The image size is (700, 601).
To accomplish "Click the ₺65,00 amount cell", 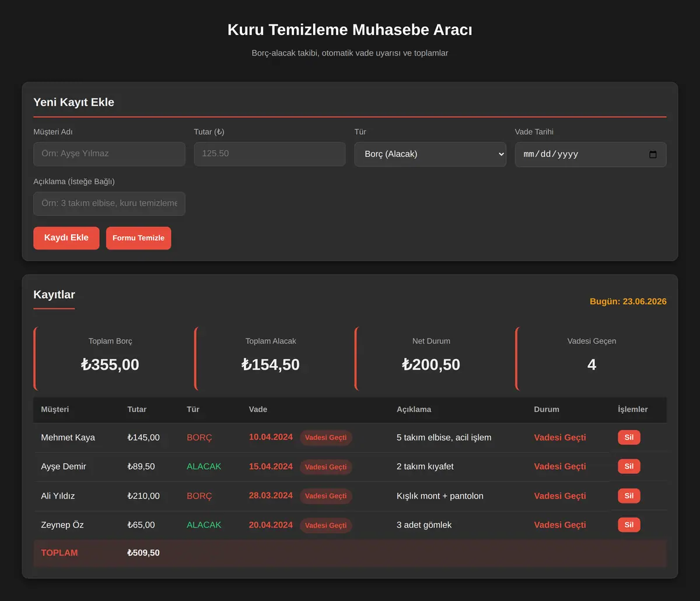I will 141,525.
